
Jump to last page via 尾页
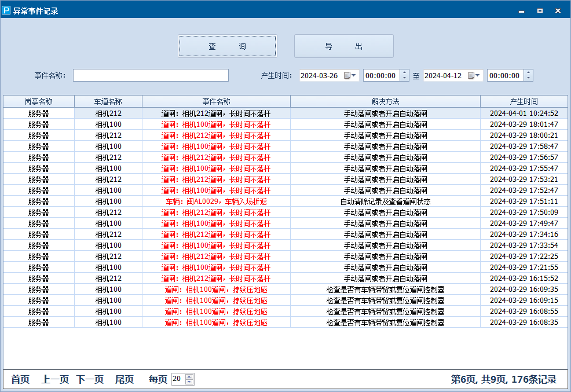[x=124, y=379]
